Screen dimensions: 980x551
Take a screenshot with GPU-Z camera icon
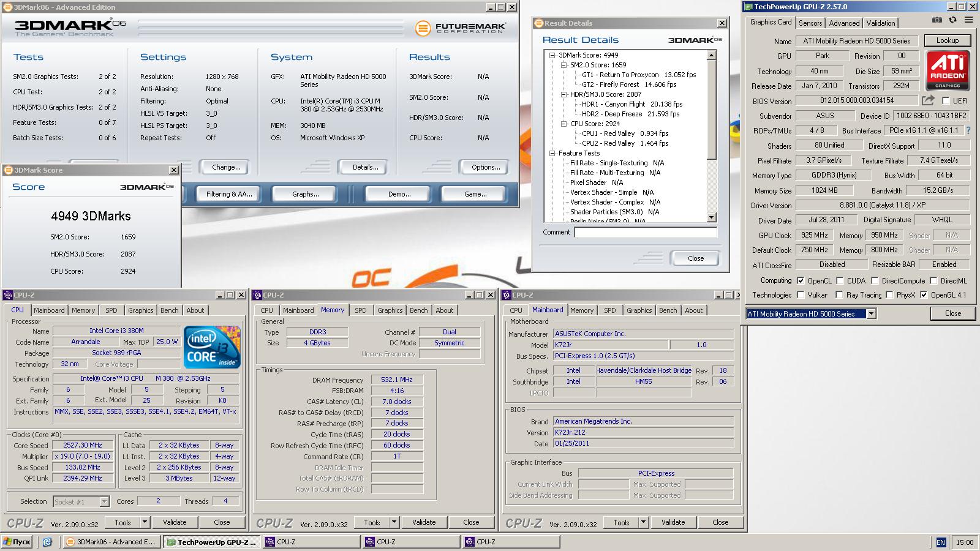click(937, 20)
